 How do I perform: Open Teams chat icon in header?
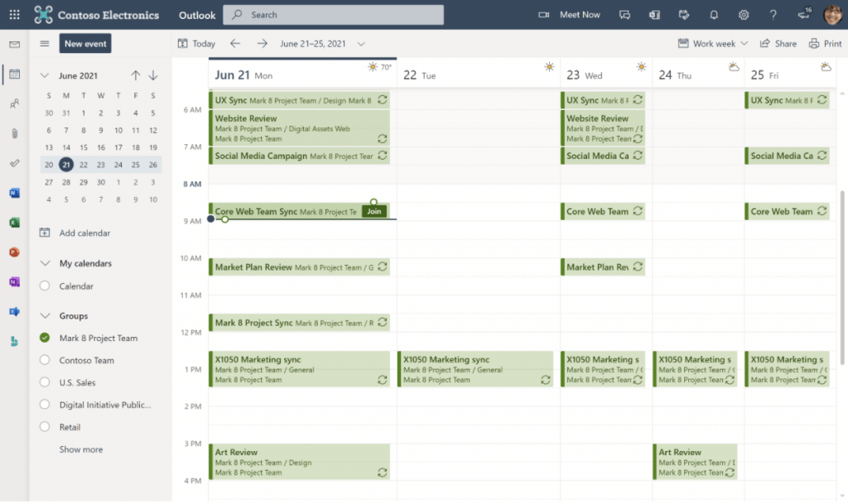pos(624,15)
